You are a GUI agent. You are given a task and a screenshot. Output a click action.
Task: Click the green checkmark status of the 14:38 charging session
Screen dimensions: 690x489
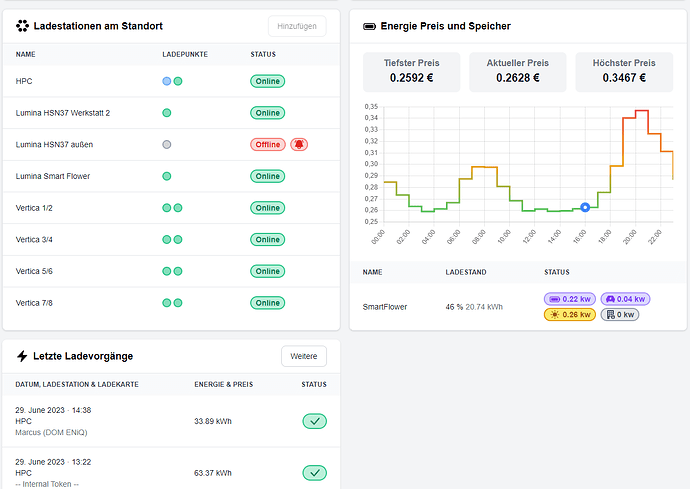pyautogui.click(x=315, y=421)
